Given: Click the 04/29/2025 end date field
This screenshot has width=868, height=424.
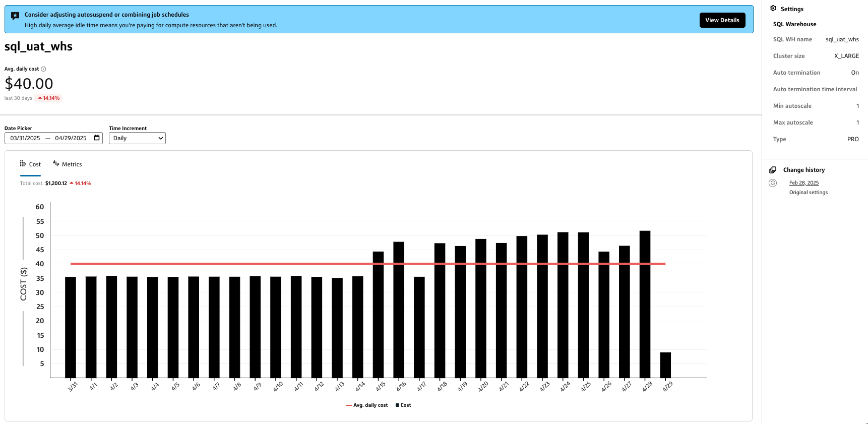Looking at the screenshot, I should point(71,138).
